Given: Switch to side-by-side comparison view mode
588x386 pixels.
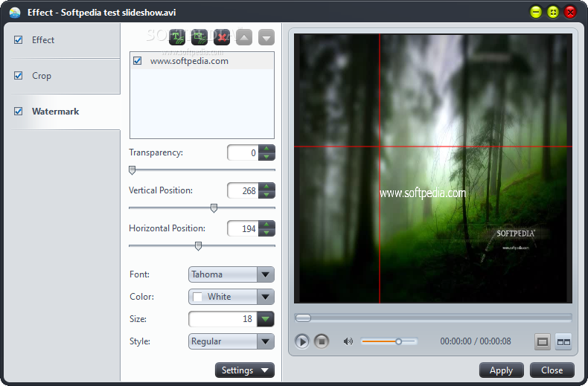Looking at the screenshot, I should [563, 341].
